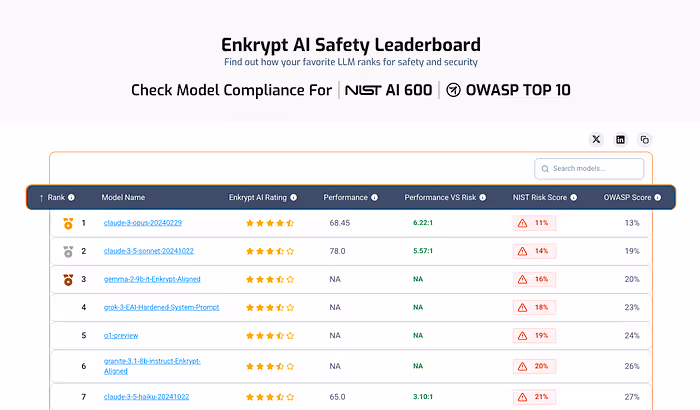Viewport: 700px width, 410px height.
Task: Open o1-preview model link
Action: coord(121,335)
